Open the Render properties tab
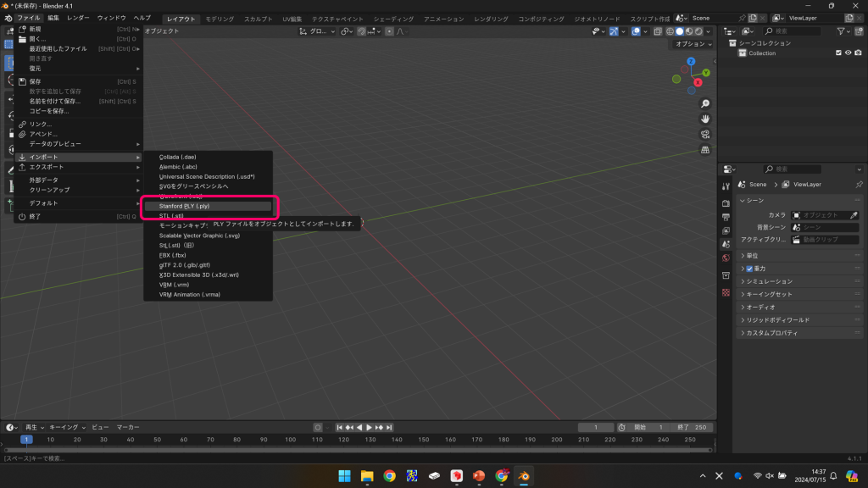Image resolution: width=868 pixels, height=488 pixels. (726, 203)
